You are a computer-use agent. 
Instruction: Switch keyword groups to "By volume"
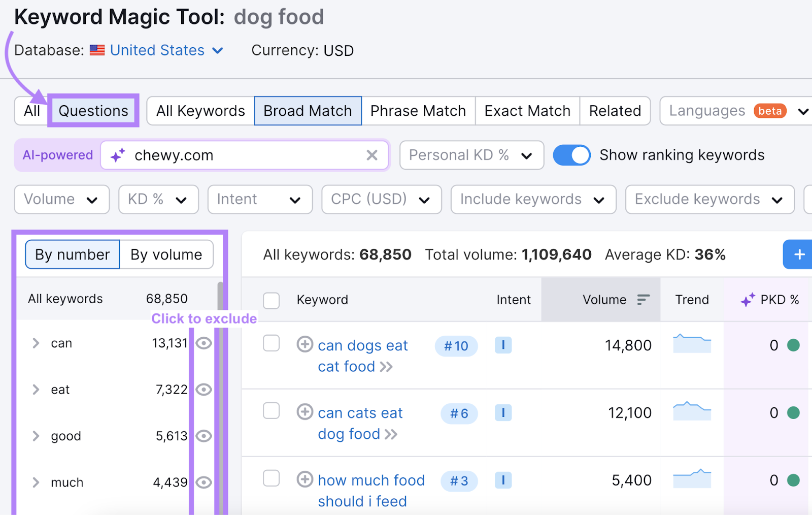point(166,254)
